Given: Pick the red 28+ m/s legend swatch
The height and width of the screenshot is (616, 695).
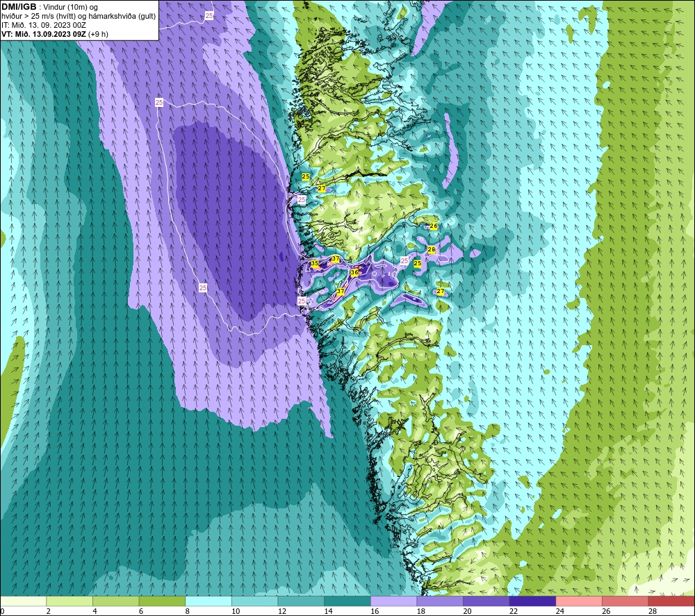Looking at the screenshot, I should 671,601.
